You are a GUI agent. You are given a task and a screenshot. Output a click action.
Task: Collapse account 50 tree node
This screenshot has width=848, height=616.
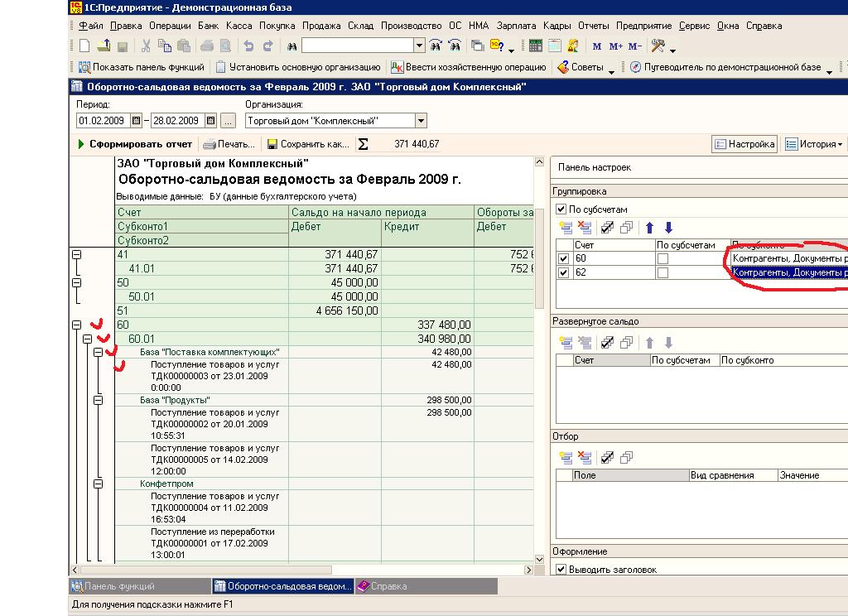click(x=77, y=282)
